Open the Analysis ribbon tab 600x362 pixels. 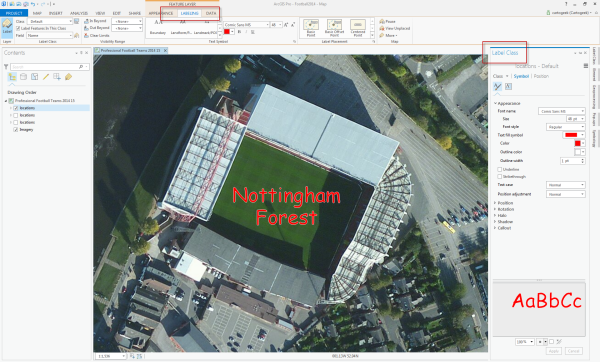79,13
